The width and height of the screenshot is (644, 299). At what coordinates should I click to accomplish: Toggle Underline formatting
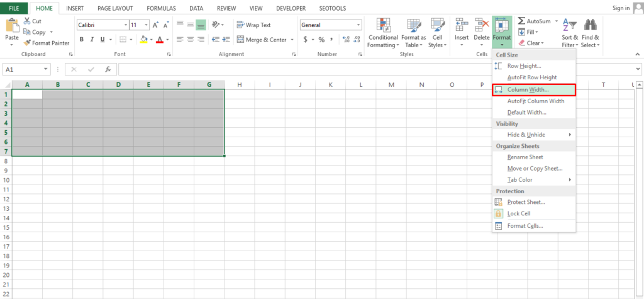point(102,40)
